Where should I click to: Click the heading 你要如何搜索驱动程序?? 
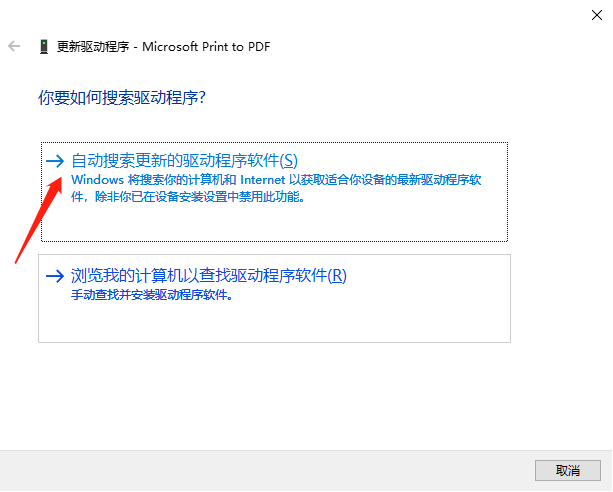point(122,97)
